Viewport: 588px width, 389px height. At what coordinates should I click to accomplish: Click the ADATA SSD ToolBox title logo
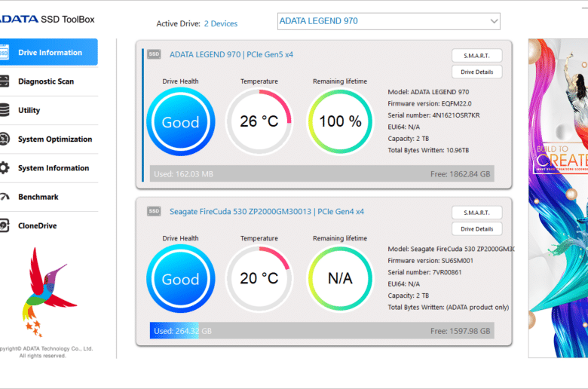[47, 19]
